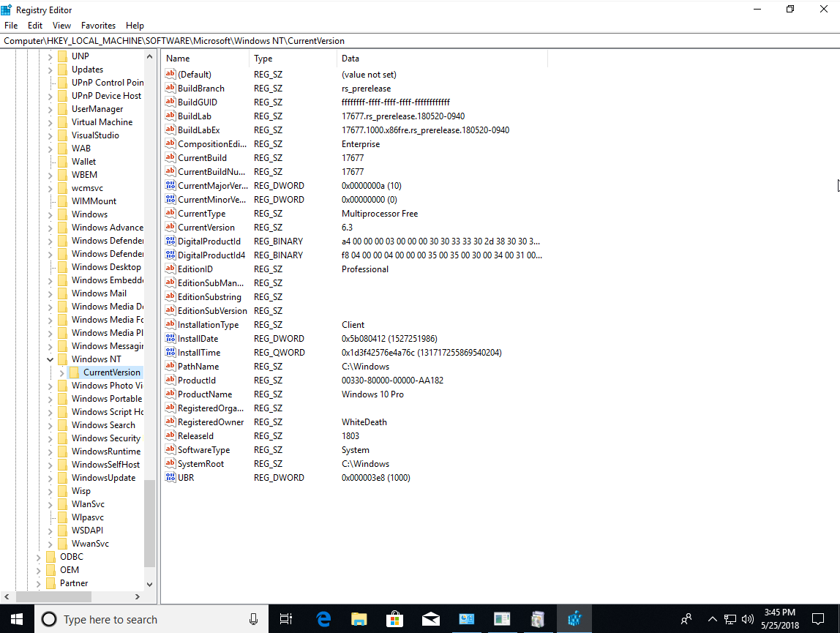The image size is (840, 633).
Task: Select the WindowsSelfHost tree key
Action: (x=105, y=465)
